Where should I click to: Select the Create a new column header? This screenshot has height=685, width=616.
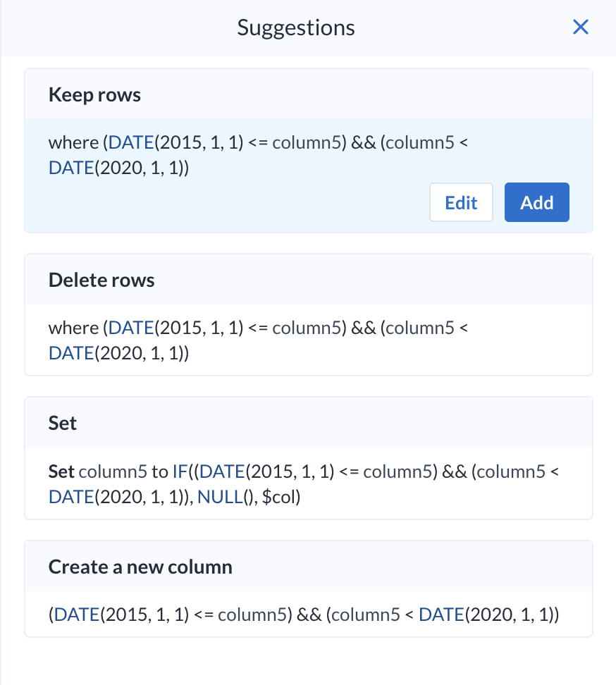point(140,567)
